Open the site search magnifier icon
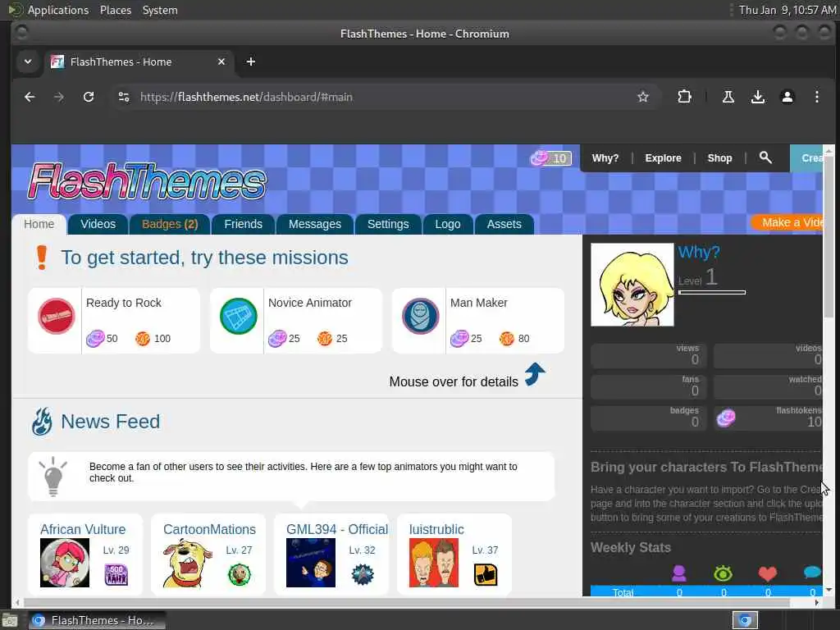The width and height of the screenshot is (840, 630). tap(765, 157)
